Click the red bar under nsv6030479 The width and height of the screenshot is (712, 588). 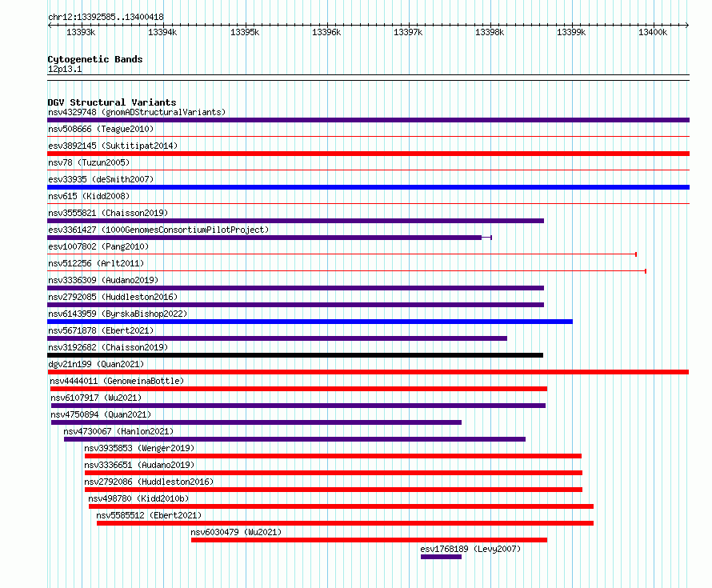(369, 540)
